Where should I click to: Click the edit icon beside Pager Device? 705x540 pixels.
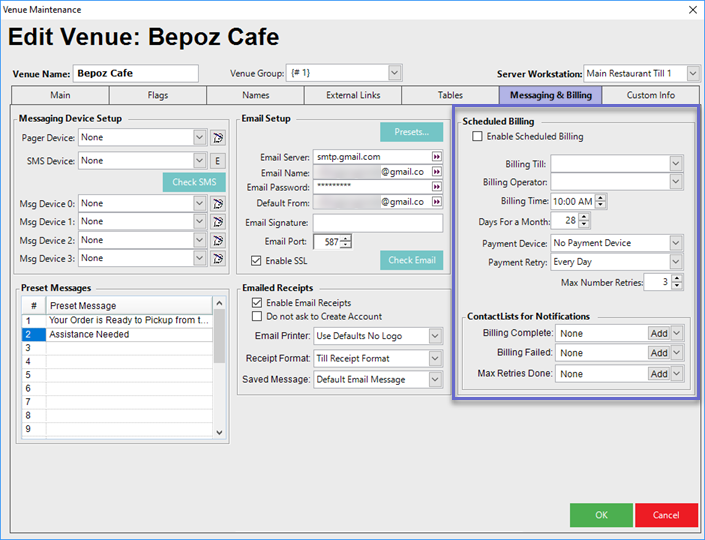(218, 137)
